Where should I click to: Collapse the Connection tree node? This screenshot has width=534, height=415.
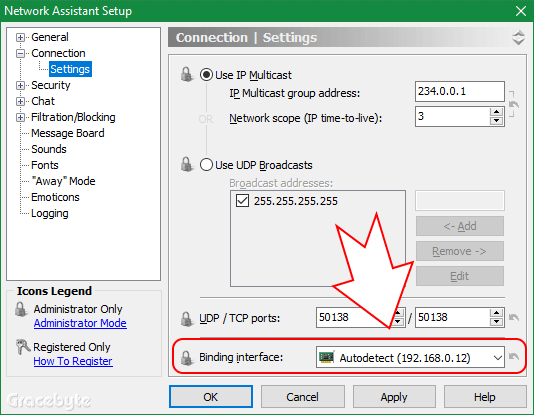coord(20,53)
